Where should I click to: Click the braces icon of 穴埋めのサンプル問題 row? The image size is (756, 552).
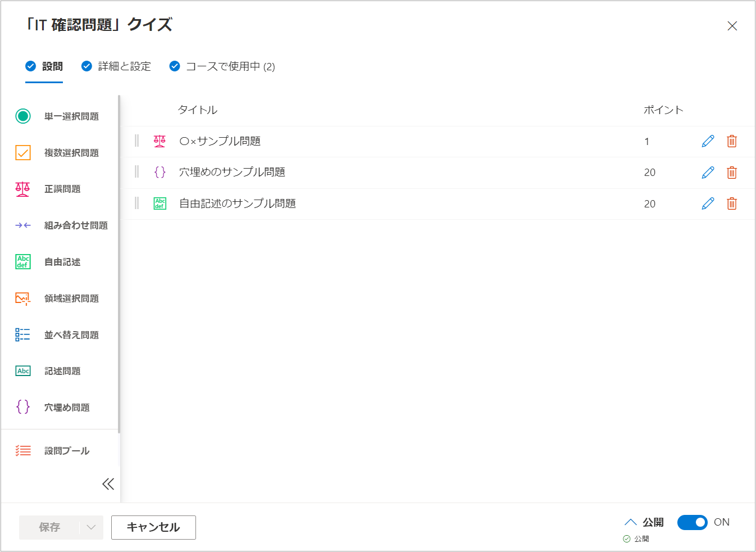point(160,172)
